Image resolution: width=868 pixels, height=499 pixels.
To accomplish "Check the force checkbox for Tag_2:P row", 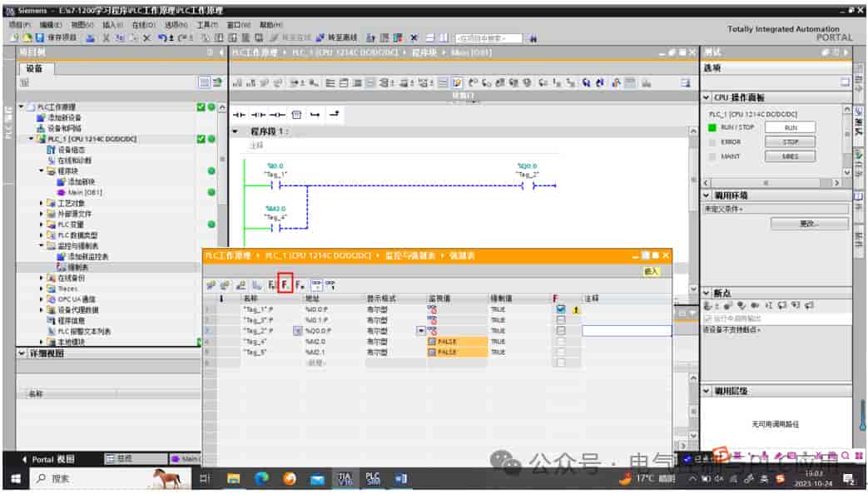I will [x=561, y=330].
